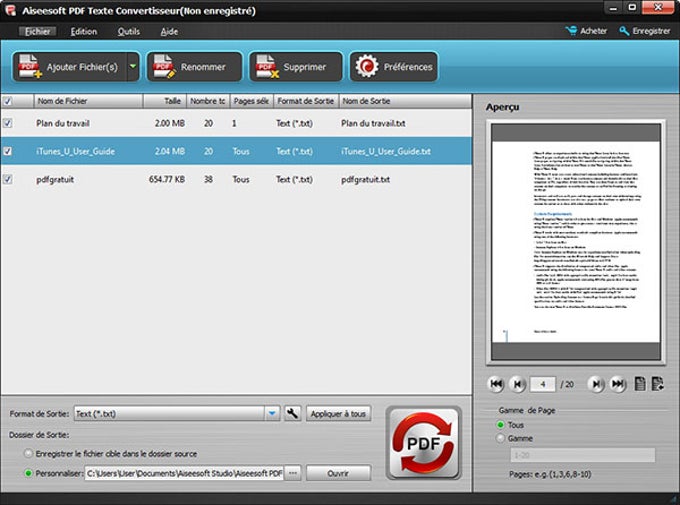680x505 pixels.
Task: Toggle the select-all header checkbox
Action: 7,101
